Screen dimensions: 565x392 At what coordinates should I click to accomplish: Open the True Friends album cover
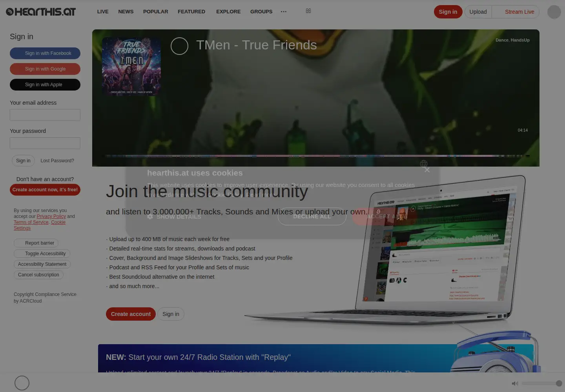[x=131, y=67]
